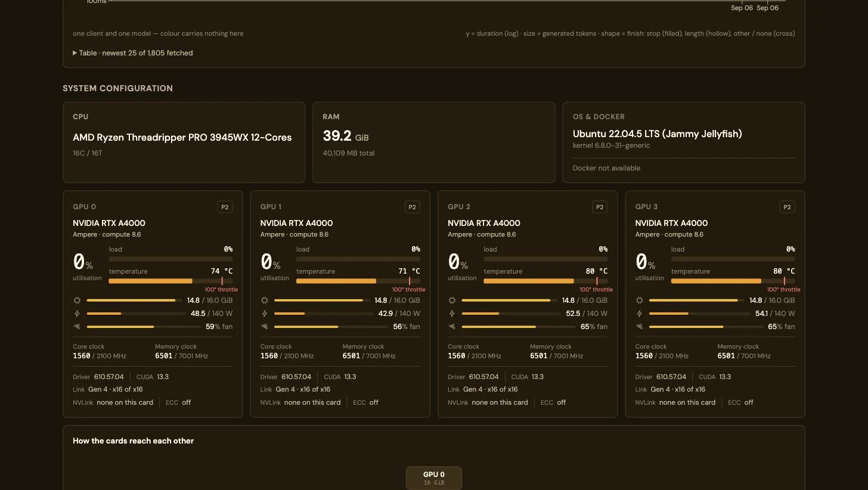This screenshot has width=868, height=490.
Task: Click the fan icon on GPU 1
Action: pos(264,327)
